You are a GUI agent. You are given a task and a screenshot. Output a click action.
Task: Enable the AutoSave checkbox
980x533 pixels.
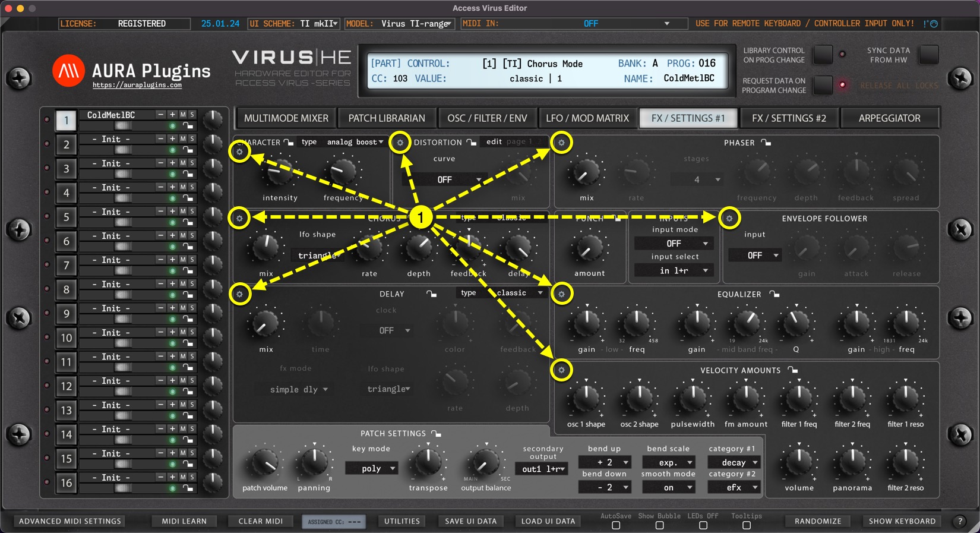(x=616, y=525)
